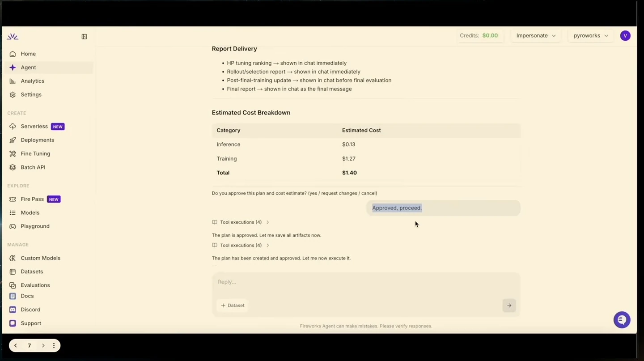The width and height of the screenshot is (644, 361).
Task: Open the pyroworks account dropdown
Action: point(591,36)
